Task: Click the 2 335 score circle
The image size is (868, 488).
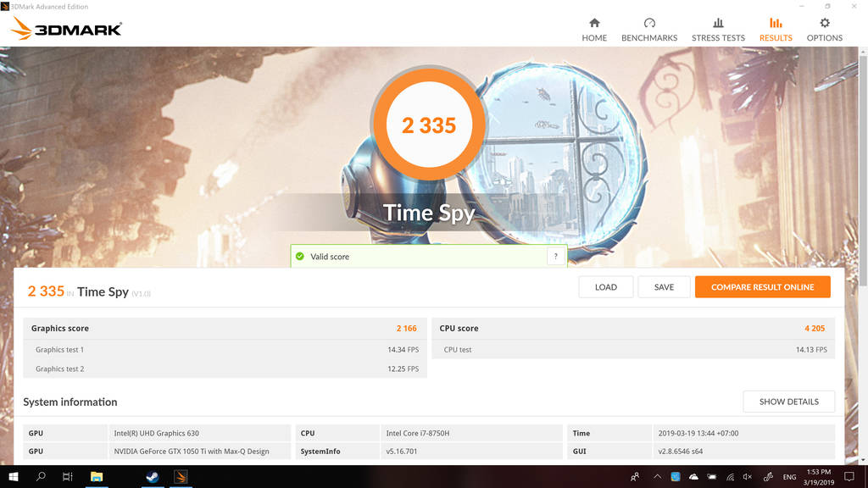Action: click(429, 125)
